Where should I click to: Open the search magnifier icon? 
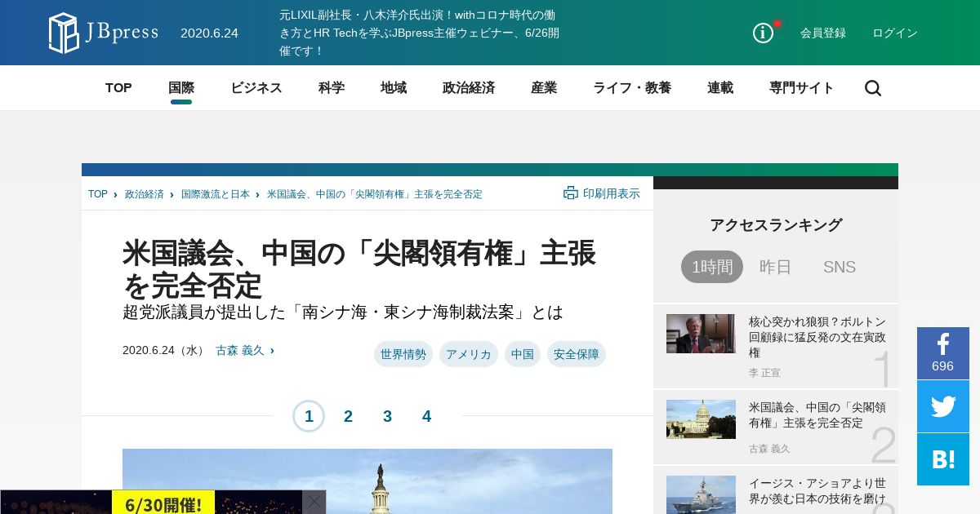coord(873,88)
